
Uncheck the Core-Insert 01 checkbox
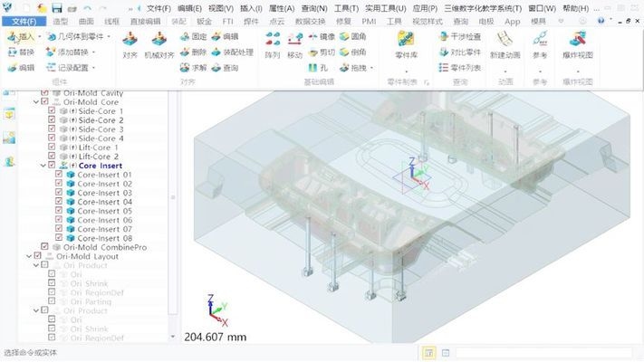[x=59, y=175]
